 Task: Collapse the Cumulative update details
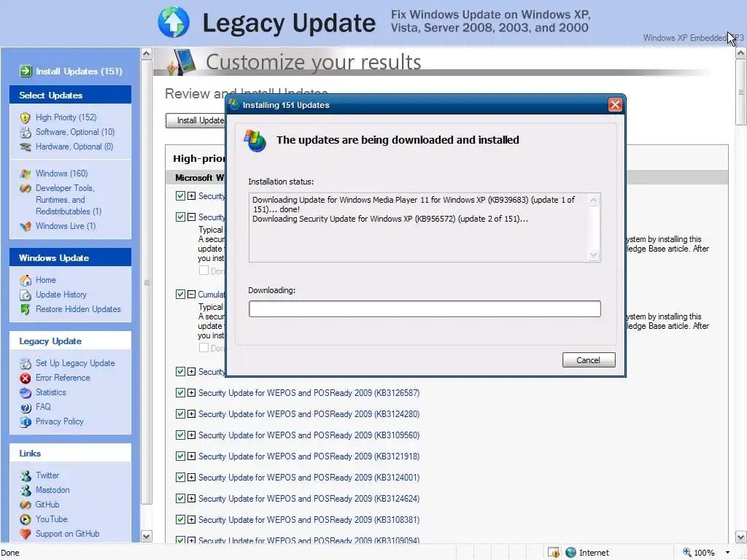coord(191,295)
